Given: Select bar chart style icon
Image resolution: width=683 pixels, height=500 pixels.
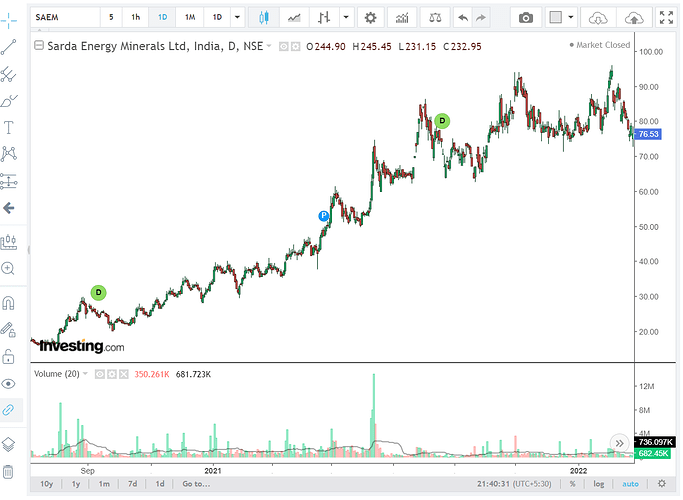Looking at the screenshot, I should point(324,17).
